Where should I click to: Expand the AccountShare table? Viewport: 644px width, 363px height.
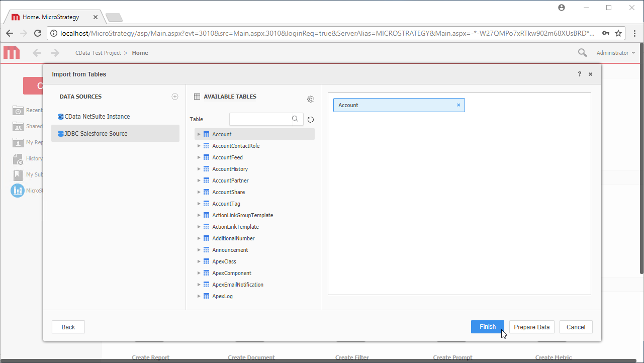[199, 192]
